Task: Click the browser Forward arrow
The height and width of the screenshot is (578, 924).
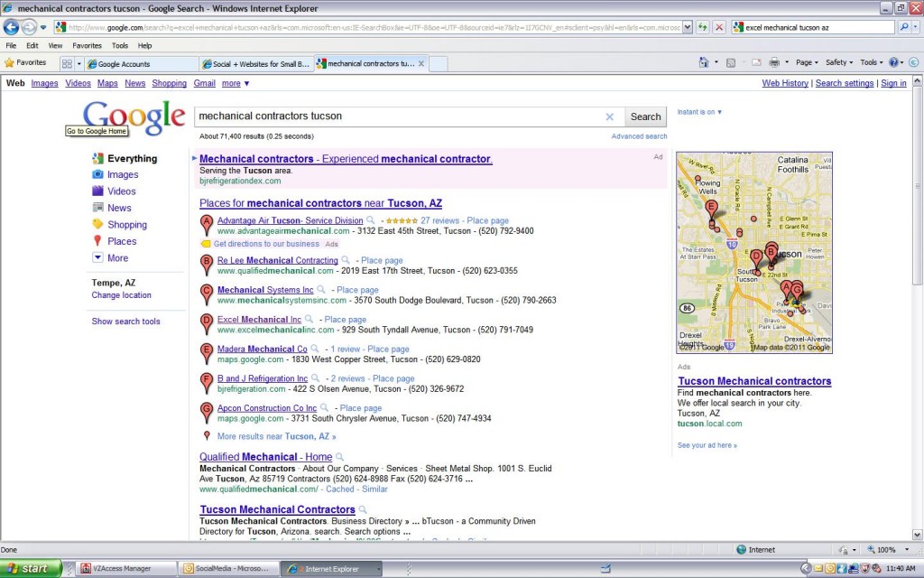Action: pyautogui.click(x=29, y=27)
